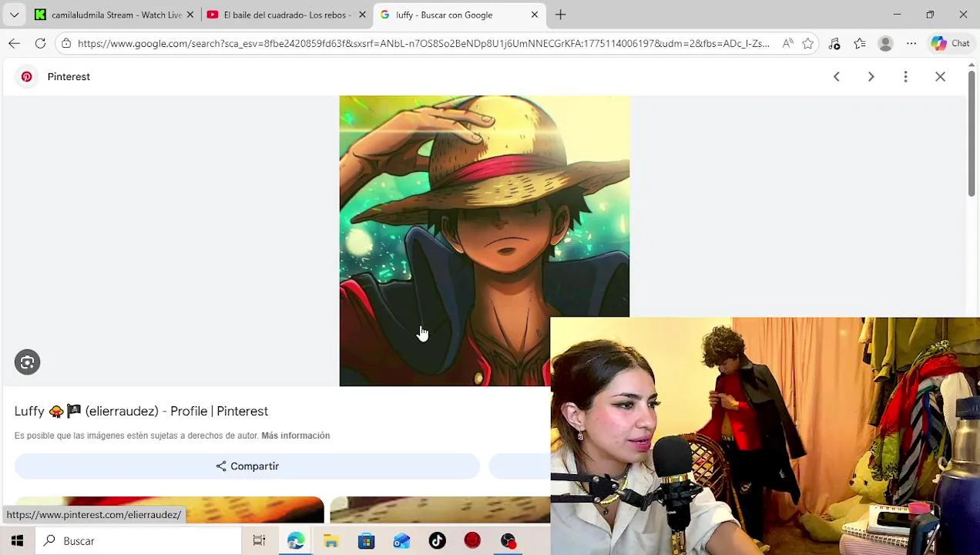Open the first related image thumbnail
Image resolution: width=980 pixels, height=555 pixels.
point(169,510)
